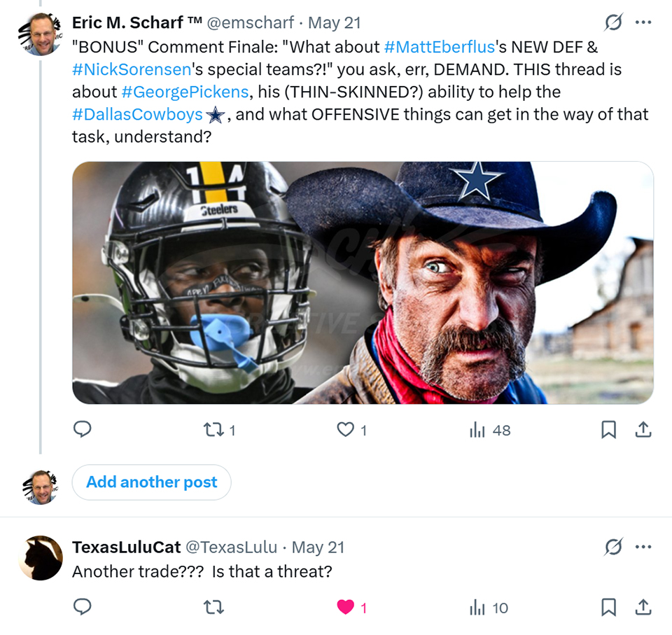This screenshot has width=672, height=635.
Task: Repost Eric Scharf's Pickens post
Action: [213, 429]
